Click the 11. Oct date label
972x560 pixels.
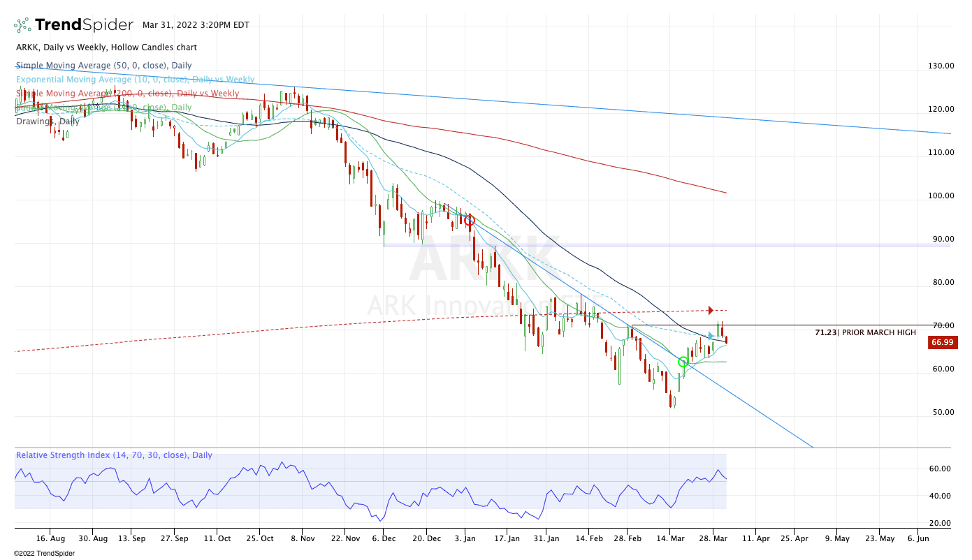point(217,539)
